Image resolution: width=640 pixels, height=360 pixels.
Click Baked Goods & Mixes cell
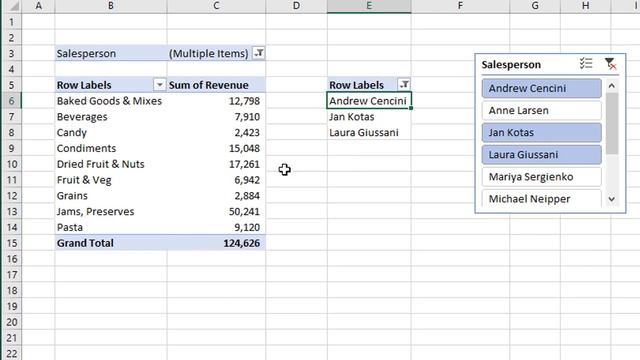[x=111, y=101]
